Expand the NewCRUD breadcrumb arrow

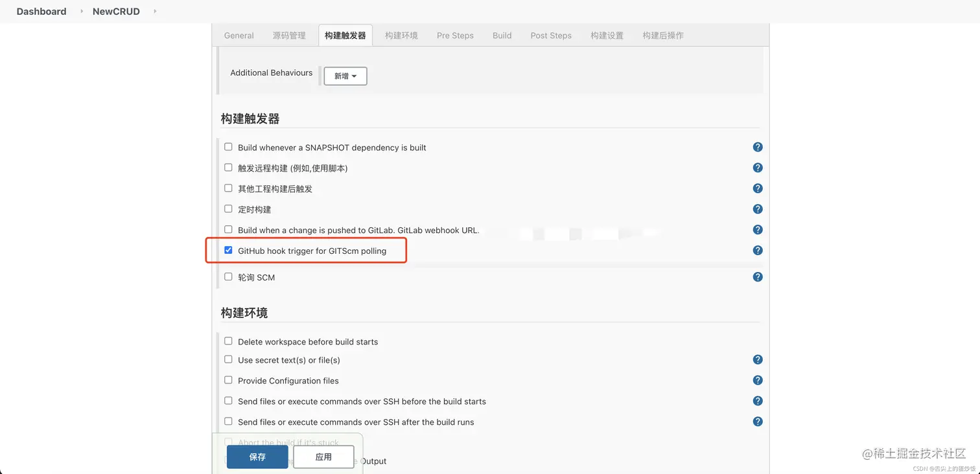pos(155,12)
